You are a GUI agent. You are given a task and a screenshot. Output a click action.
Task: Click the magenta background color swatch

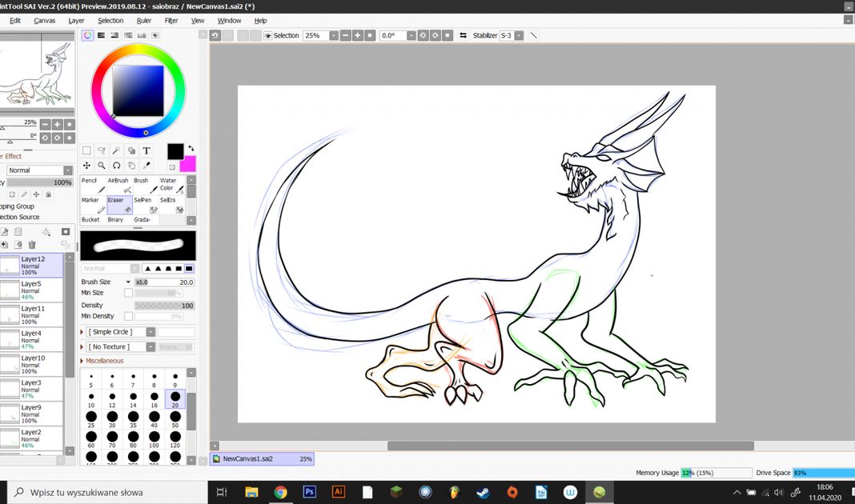pos(189,165)
